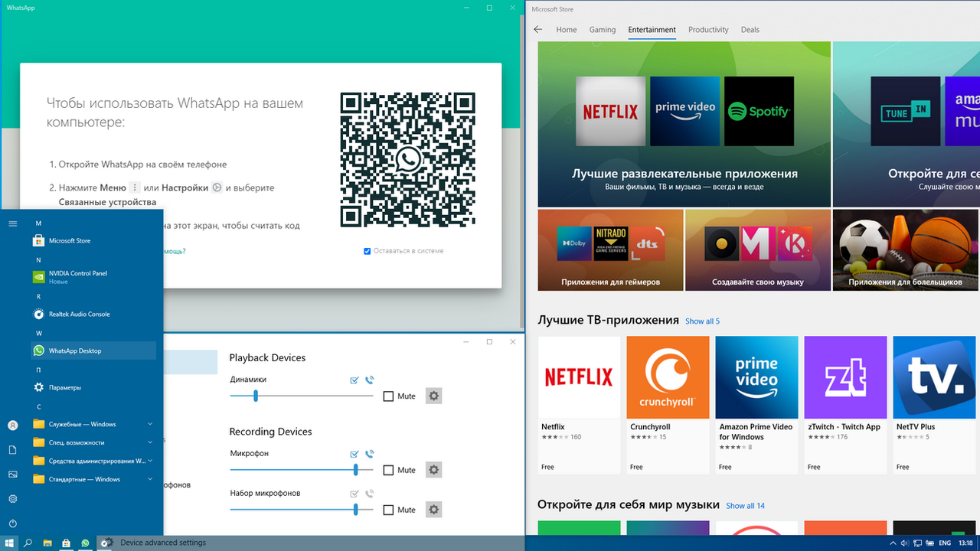Image resolution: width=980 pixels, height=551 pixels.
Task: Open zTwitch - Twitch App card
Action: point(845,405)
